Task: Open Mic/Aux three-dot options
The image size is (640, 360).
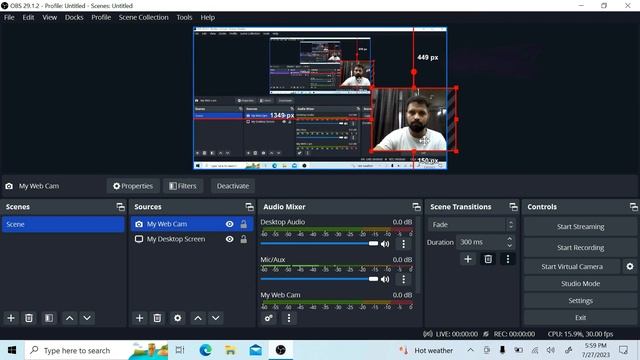Action: tap(403, 279)
